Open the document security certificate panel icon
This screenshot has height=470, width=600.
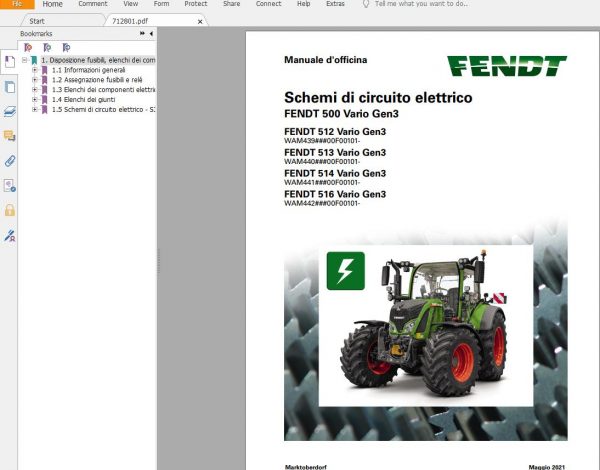(10, 186)
